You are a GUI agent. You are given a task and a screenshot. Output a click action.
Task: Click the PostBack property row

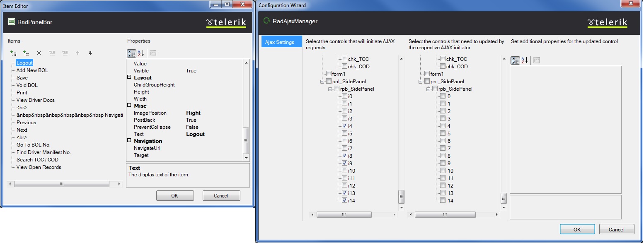(185, 120)
